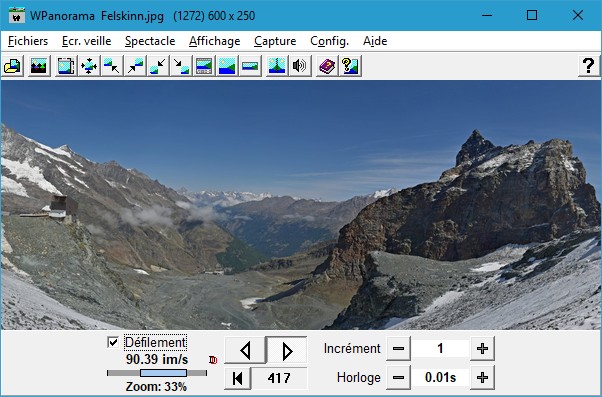Click the large landscape picture icon
Viewport: 602px width, 397px height.
[227, 66]
